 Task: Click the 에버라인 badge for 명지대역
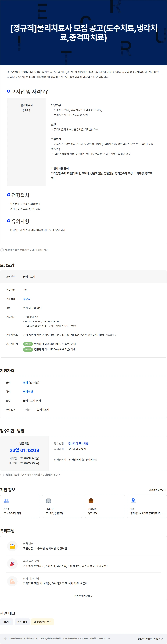click(x=28, y=344)
